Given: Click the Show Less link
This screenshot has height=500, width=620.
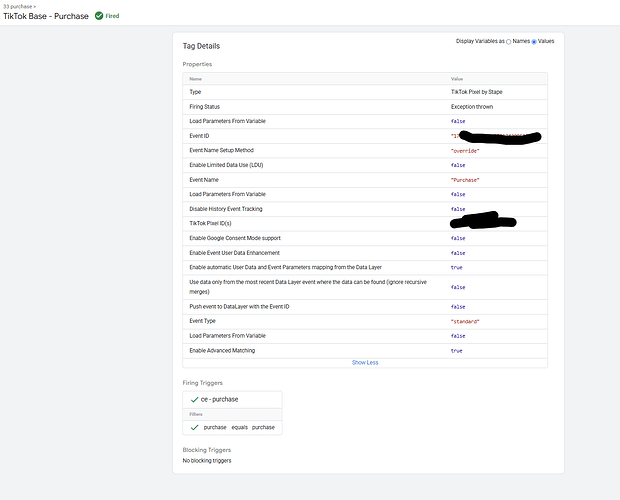Looking at the screenshot, I should [x=365, y=362].
